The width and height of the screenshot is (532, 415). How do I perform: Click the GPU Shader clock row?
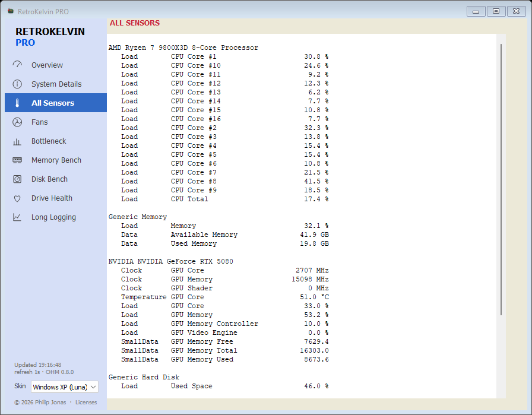pos(224,288)
